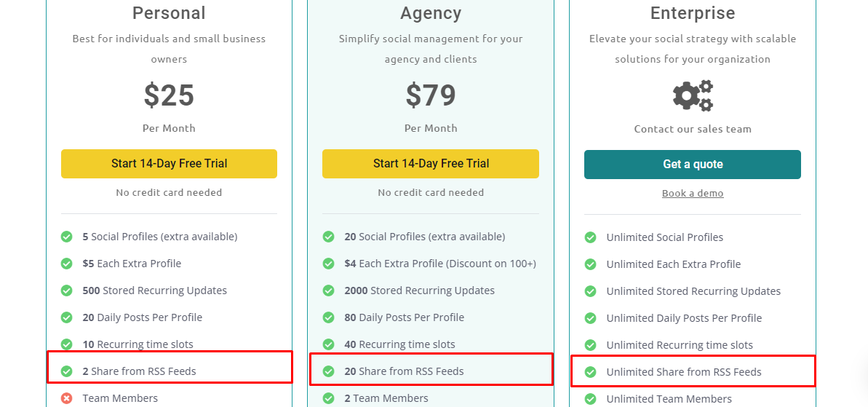Select the Enterprise plan heading
Viewport: 868px width, 407px height.
[693, 12]
